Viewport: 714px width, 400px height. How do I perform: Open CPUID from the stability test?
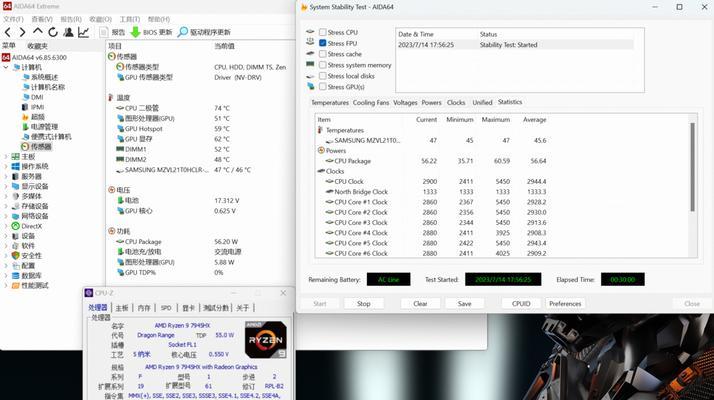521,303
